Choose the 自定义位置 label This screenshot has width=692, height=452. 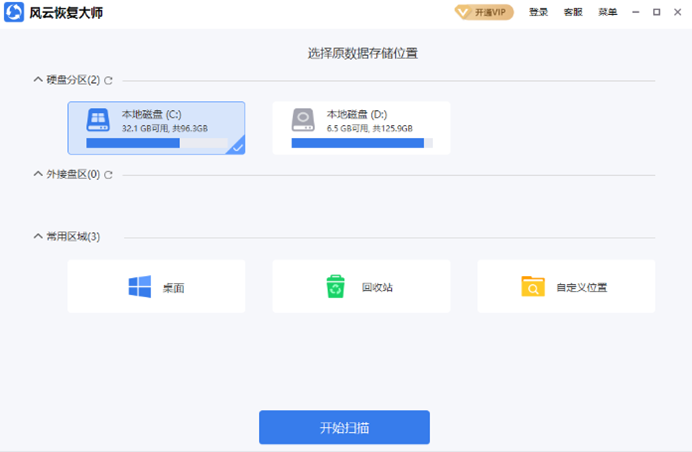click(x=582, y=288)
